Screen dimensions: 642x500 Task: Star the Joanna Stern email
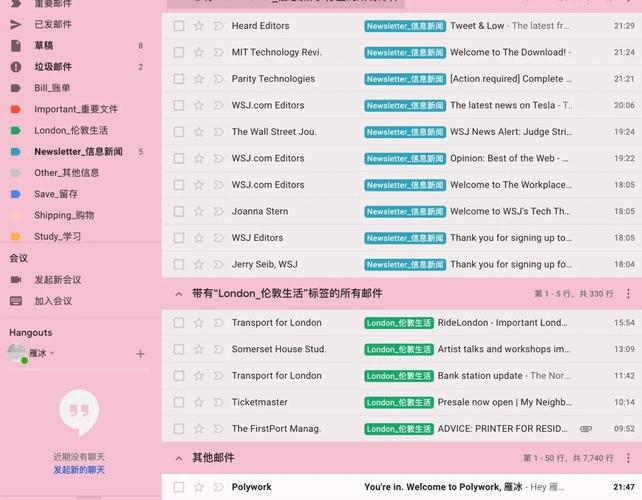tap(199, 211)
